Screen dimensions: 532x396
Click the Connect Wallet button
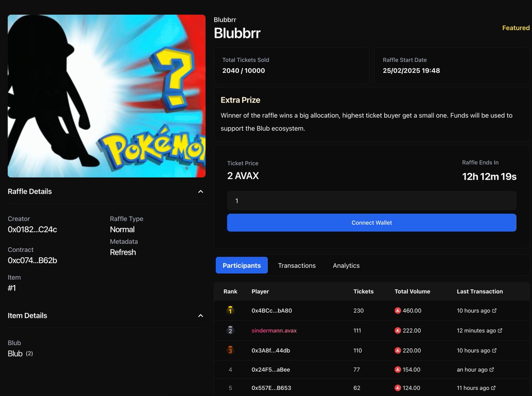coord(372,223)
